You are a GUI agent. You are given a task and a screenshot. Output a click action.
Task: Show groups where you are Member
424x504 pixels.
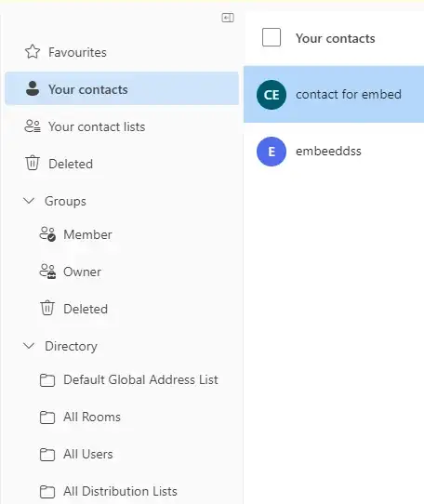(x=122, y=234)
